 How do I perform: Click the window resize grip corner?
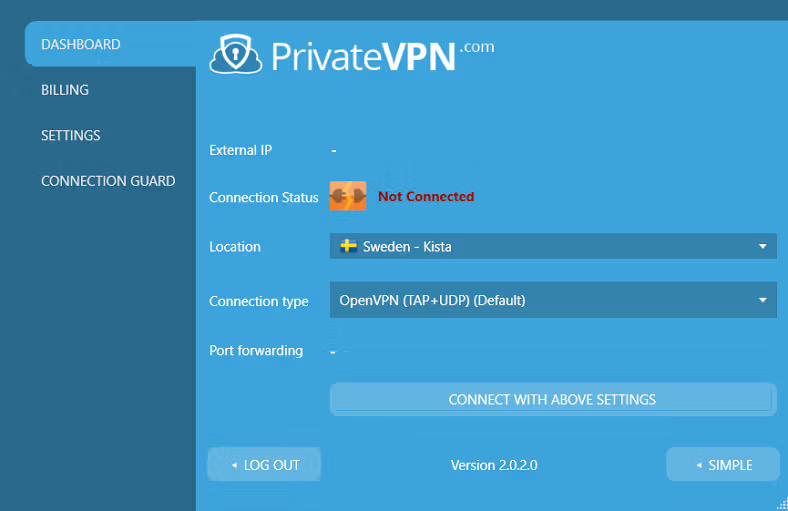[x=780, y=503]
